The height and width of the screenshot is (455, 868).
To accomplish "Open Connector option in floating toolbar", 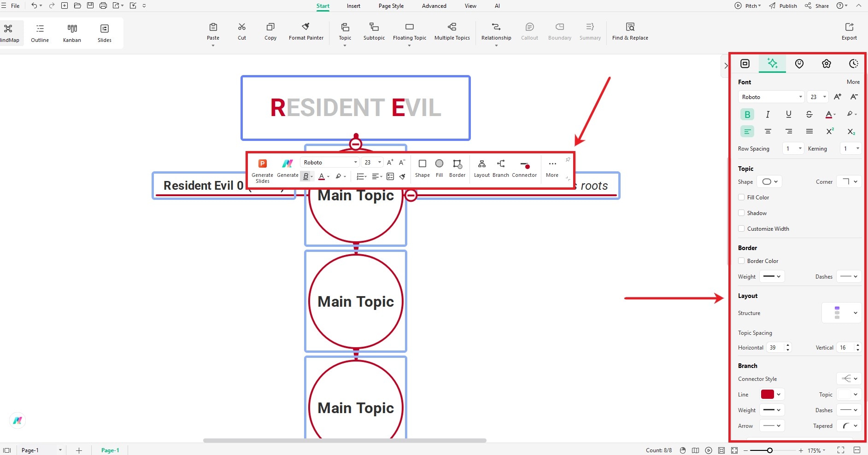I will (x=524, y=169).
